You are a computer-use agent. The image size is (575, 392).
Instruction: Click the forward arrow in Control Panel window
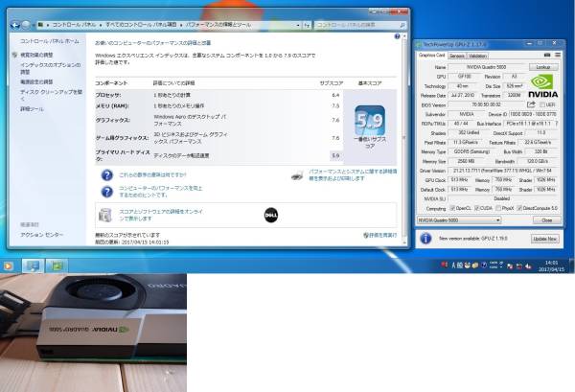tap(26, 25)
